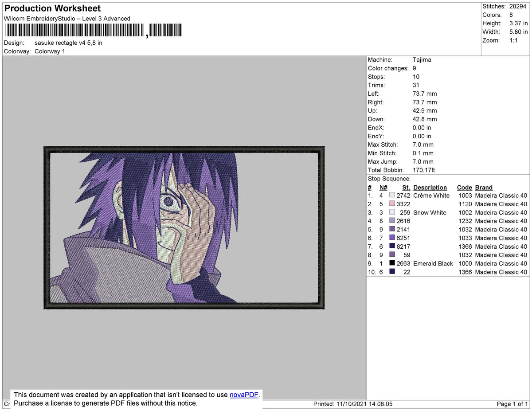532x411 pixels.
Task: Click the lavender 2616 thread swatch
Action: 393,221
